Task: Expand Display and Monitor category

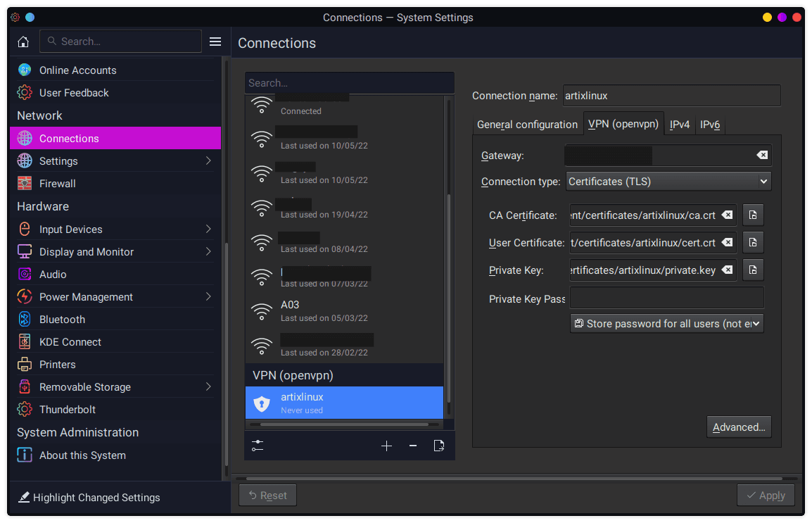Action: coord(208,252)
